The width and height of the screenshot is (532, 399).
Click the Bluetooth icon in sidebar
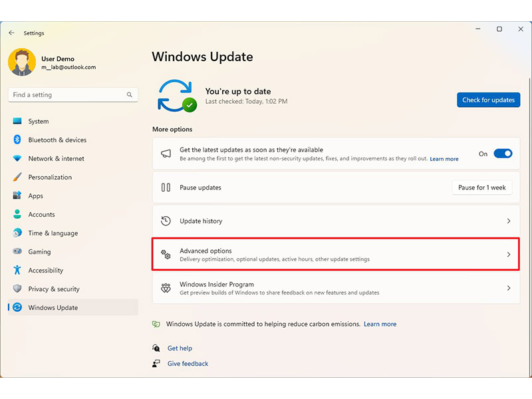pos(17,140)
